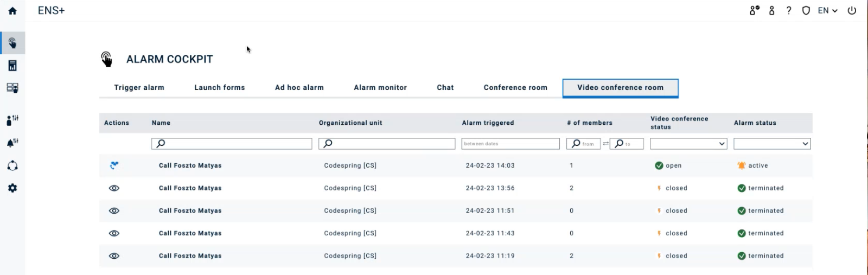Click the Alarm Cockpit hand icon beside title
Screen dimensions: 868x275
[107, 59]
